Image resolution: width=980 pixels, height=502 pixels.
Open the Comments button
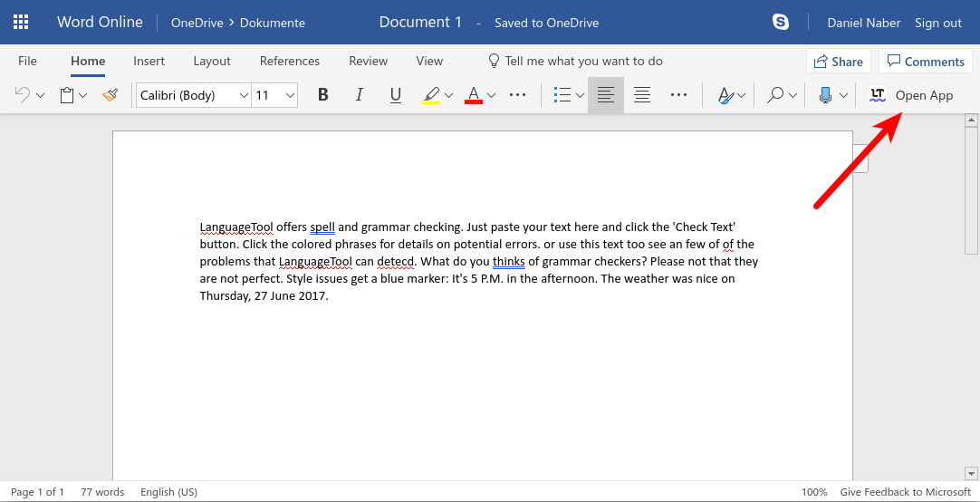[x=927, y=62]
